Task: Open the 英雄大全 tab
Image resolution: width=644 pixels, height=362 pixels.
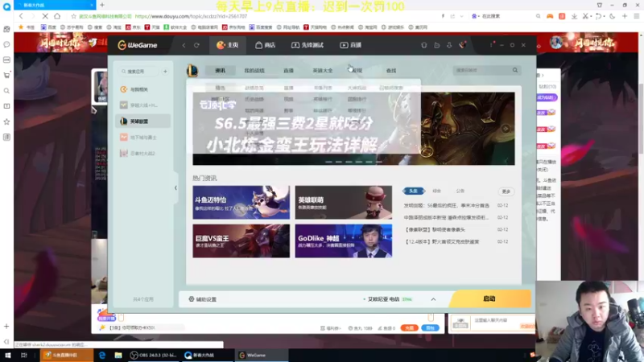Action: click(323, 71)
